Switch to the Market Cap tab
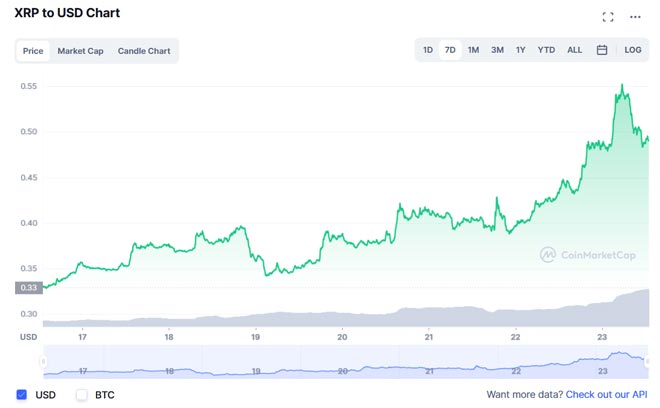The width and height of the screenshot is (660, 408). [x=80, y=51]
